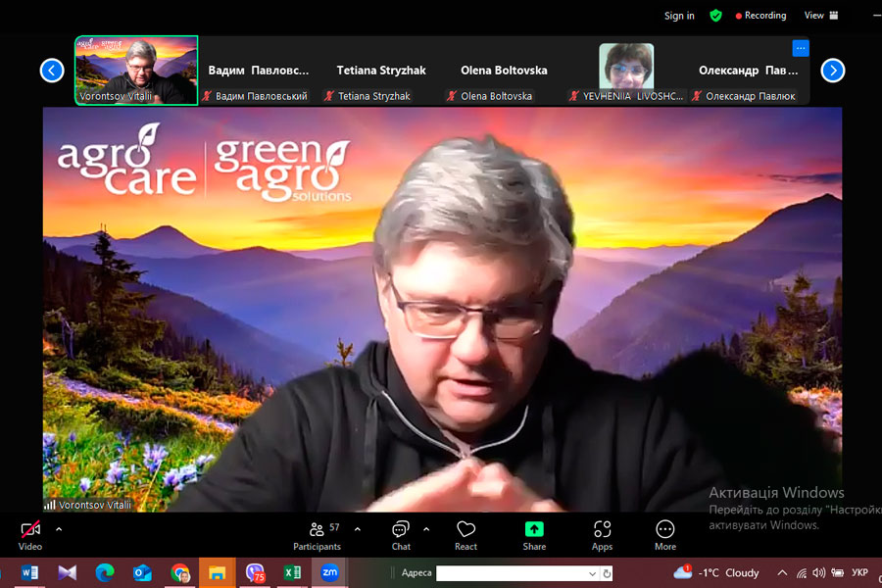Image resolution: width=882 pixels, height=588 pixels.
Task: Open Zoom Apps
Action: (x=602, y=536)
